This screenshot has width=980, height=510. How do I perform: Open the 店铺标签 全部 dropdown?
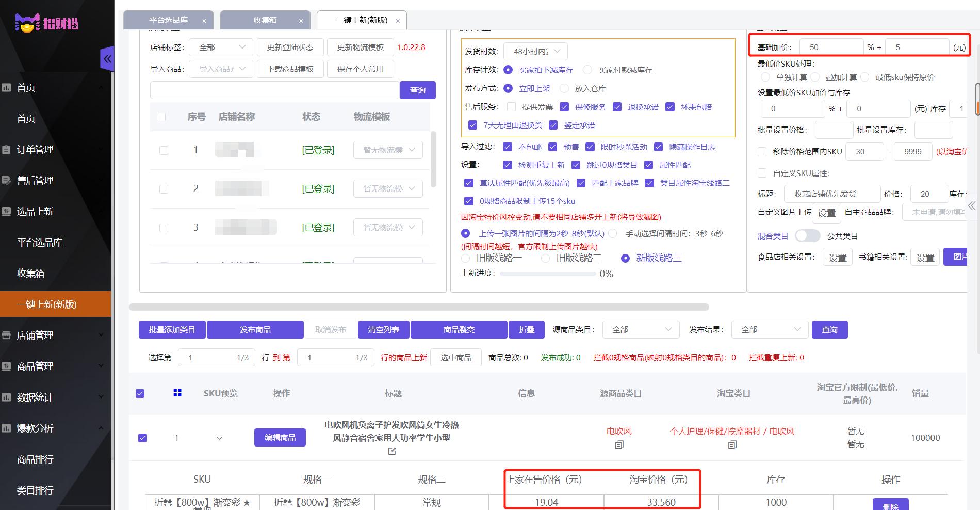pyautogui.click(x=220, y=46)
